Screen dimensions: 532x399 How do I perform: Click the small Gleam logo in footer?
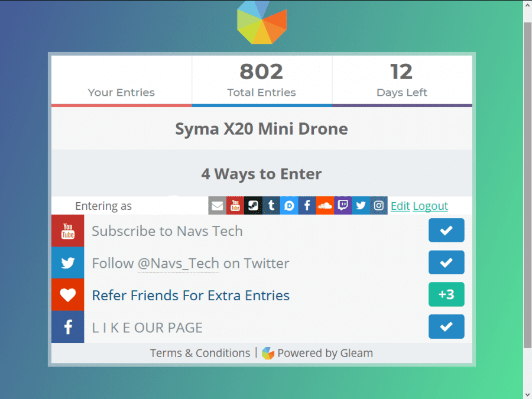pyautogui.click(x=268, y=353)
